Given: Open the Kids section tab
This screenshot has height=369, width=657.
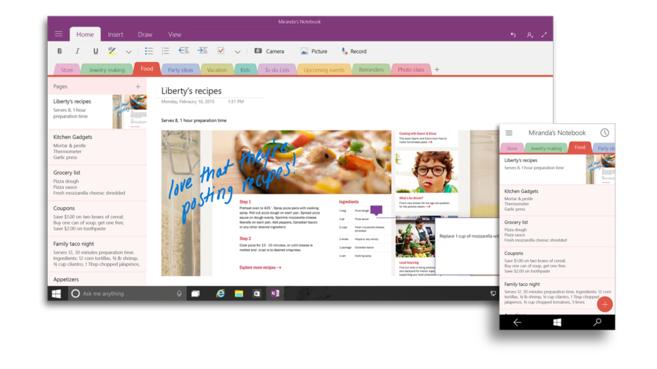Looking at the screenshot, I should tap(245, 70).
